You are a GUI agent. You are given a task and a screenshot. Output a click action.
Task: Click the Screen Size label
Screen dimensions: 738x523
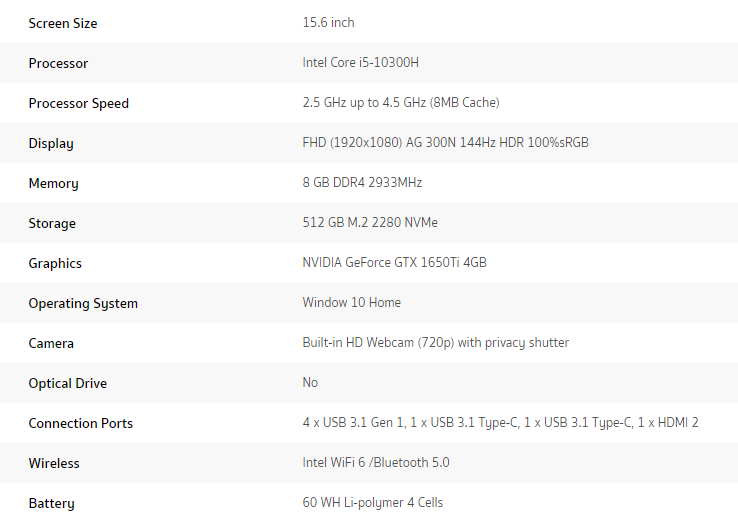[63, 23]
